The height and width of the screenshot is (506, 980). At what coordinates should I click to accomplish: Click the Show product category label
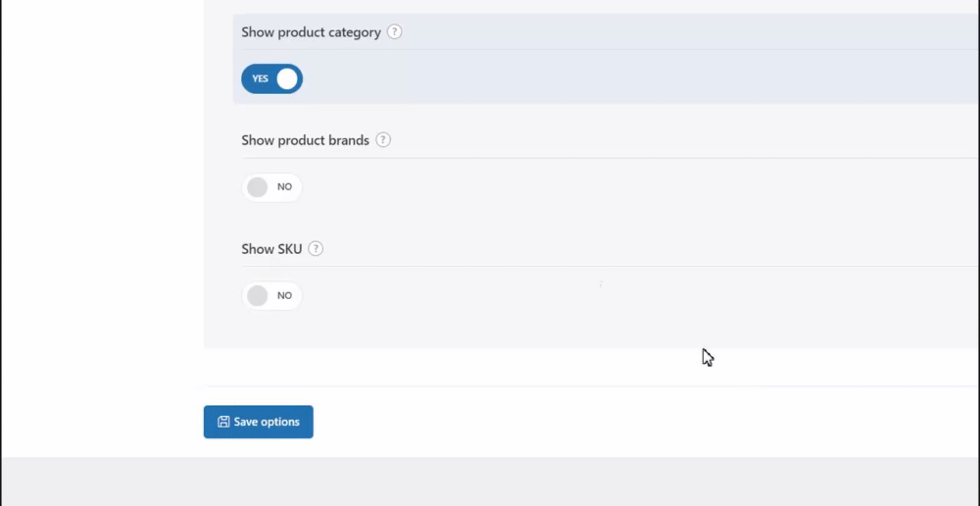click(311, 32)
